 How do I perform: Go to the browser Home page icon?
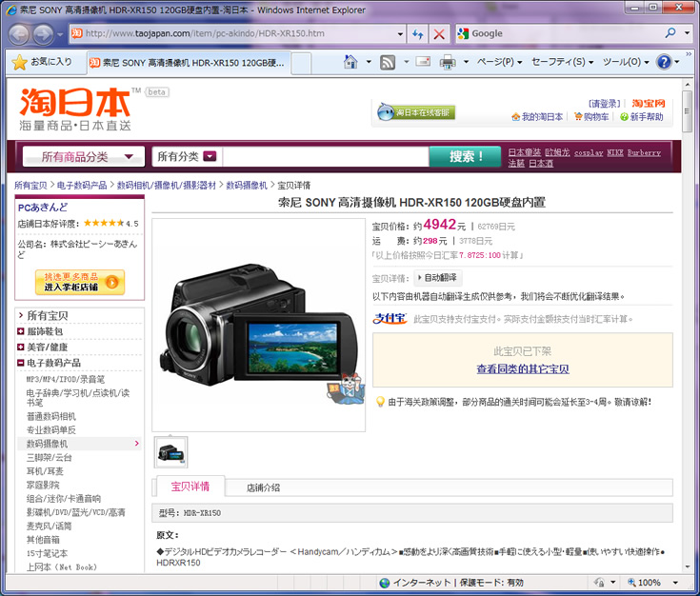coord(350,62)
